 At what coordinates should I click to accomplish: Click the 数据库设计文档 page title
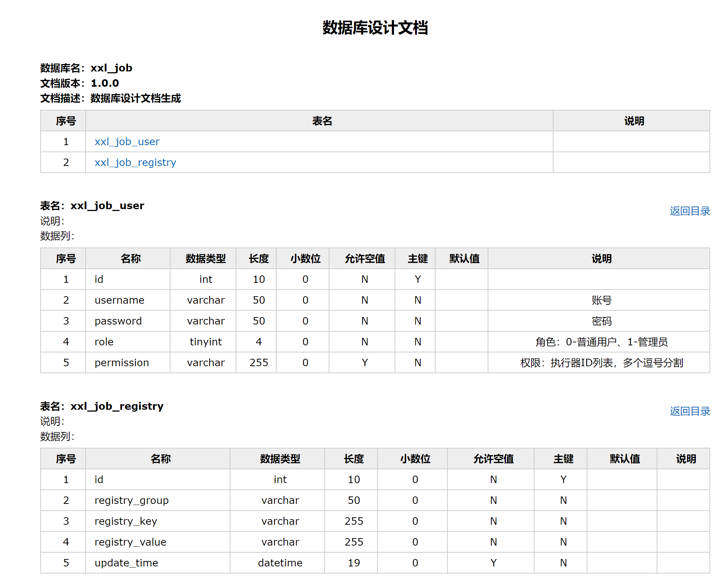(375, 28)
